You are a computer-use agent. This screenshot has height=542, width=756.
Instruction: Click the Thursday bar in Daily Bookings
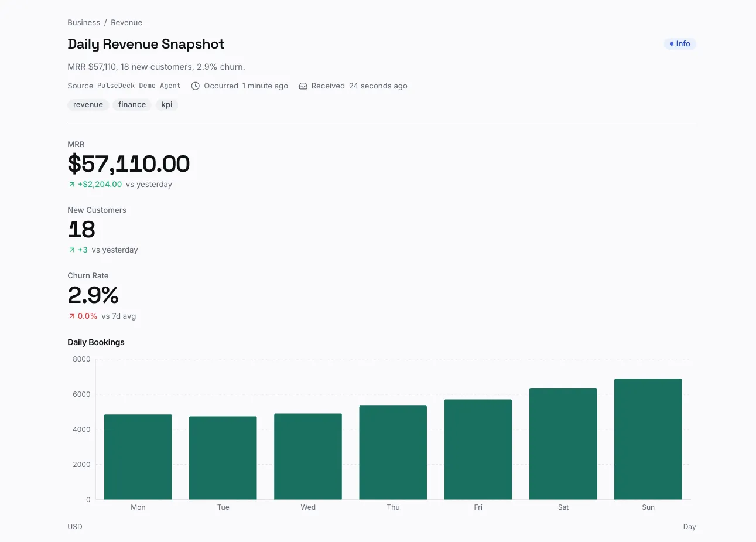[393, 453]
